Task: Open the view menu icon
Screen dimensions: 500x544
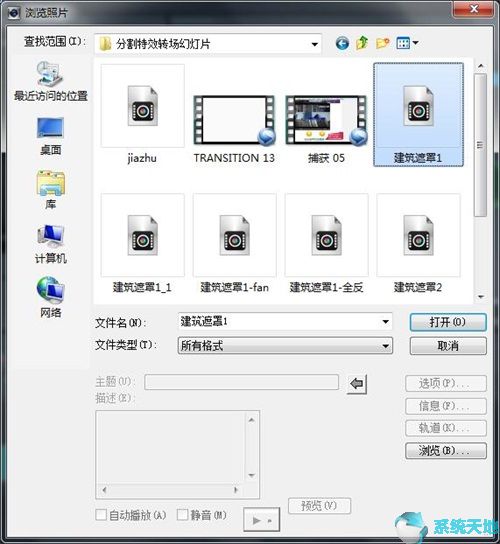Action: (407, 43)
